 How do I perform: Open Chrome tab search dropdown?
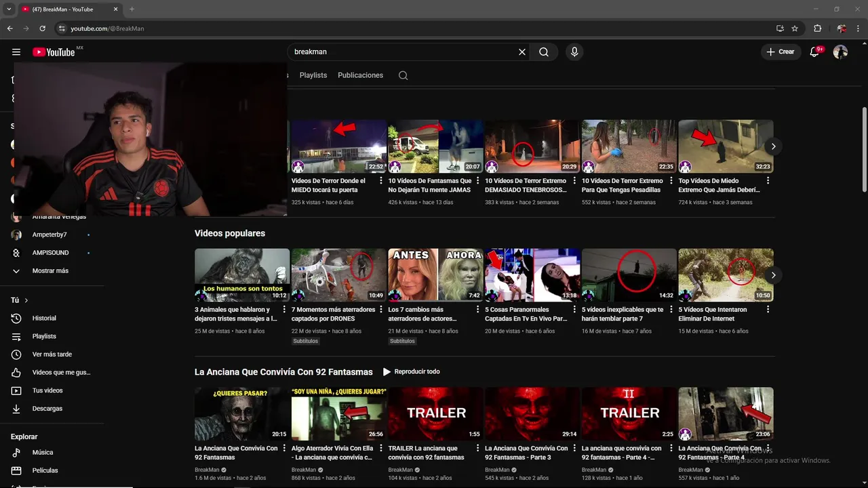pyautogui.click(x=9, y=9)
